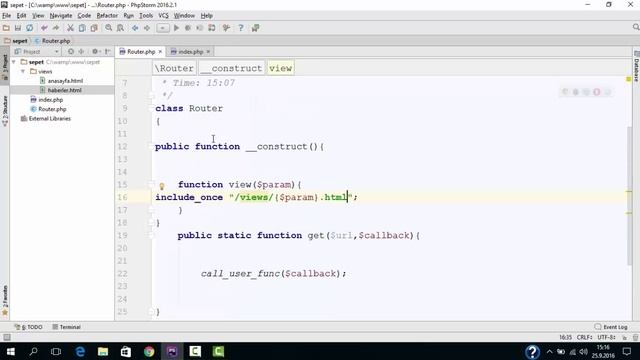640x360 pixels.
Task: Click the Help question mark icon
Action: (241, 28)
